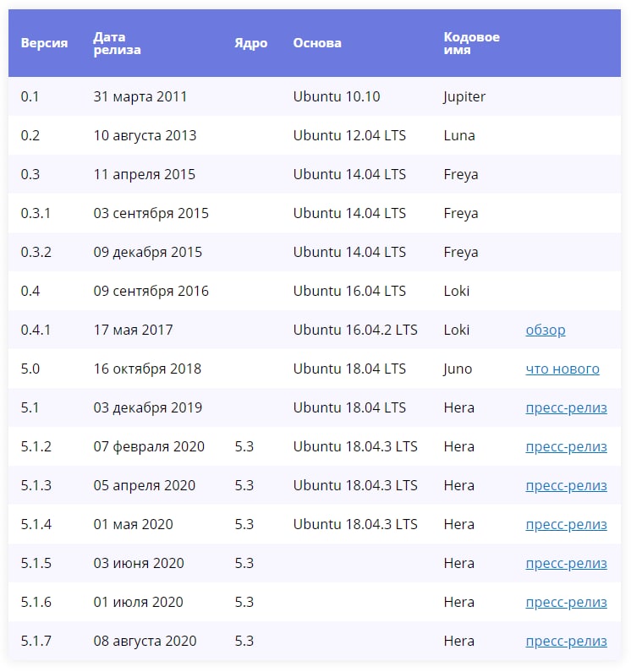The height and width of the screenshot is (672, 631).
Task: Select the cell Ubuntu 10.10
Action: tap(337, 96)
